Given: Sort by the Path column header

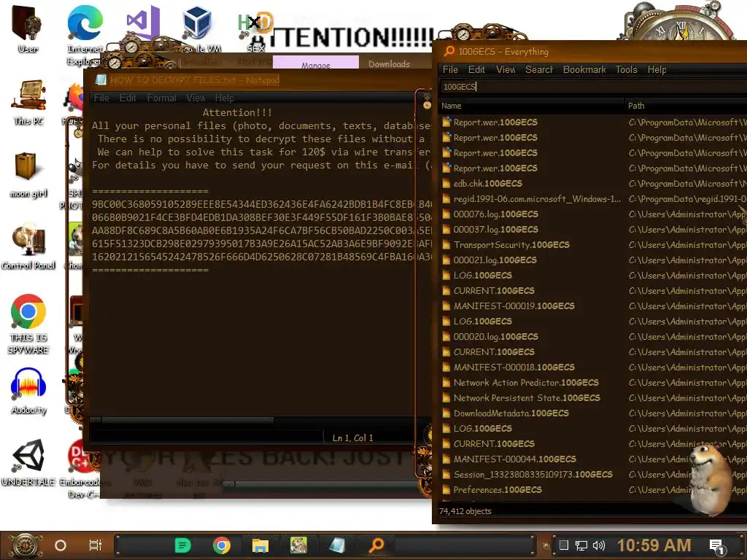Looking at the screenshot, I should [x=686, y=106].
